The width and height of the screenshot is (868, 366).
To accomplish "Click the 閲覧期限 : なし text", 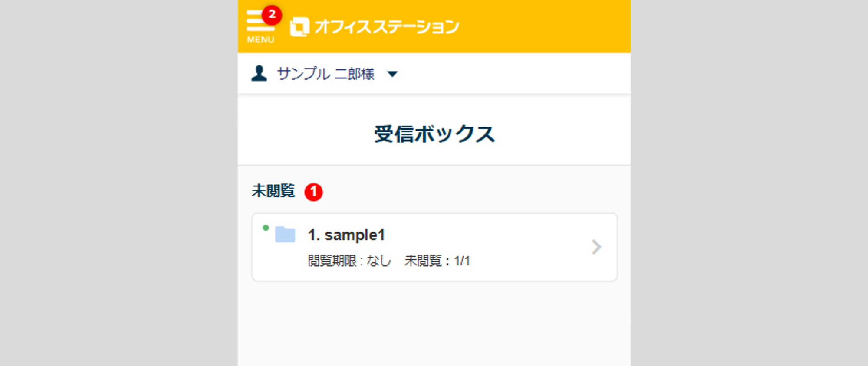I will click(349, 261).
